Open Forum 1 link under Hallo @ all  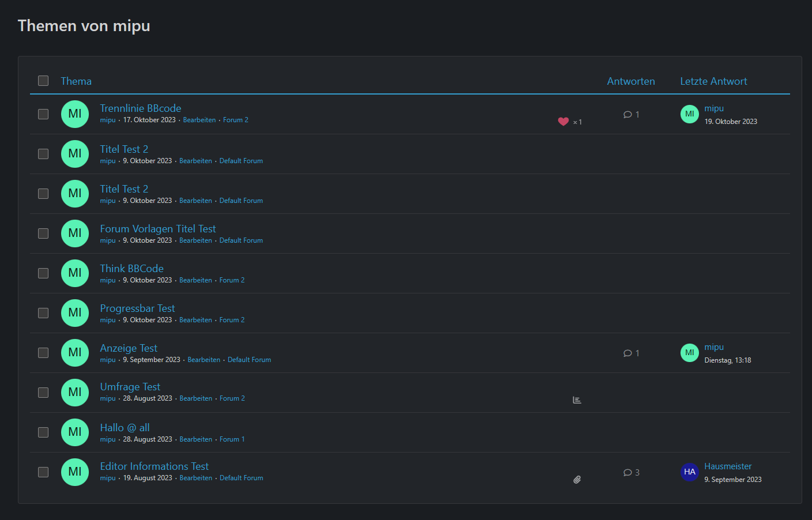pos(232,439)
